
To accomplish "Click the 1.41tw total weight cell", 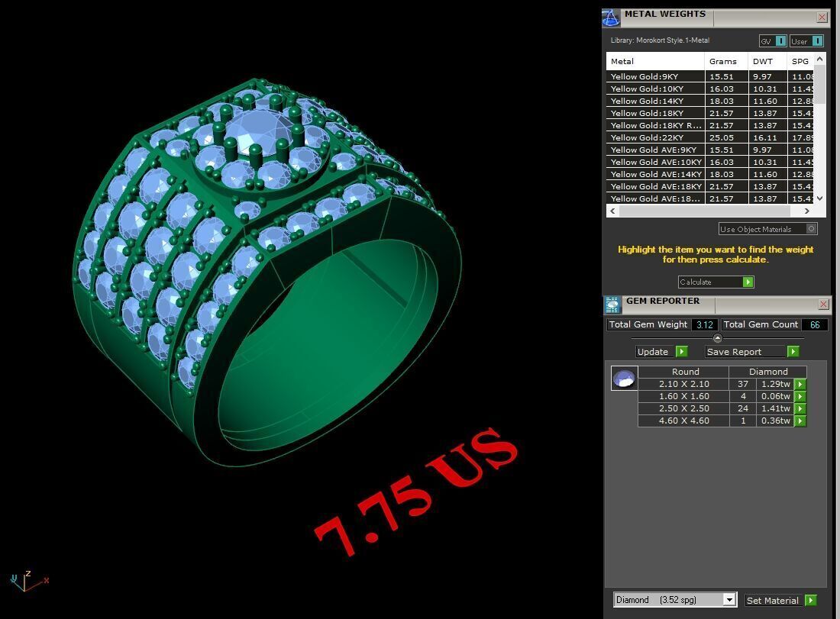I will pos(775,408).
